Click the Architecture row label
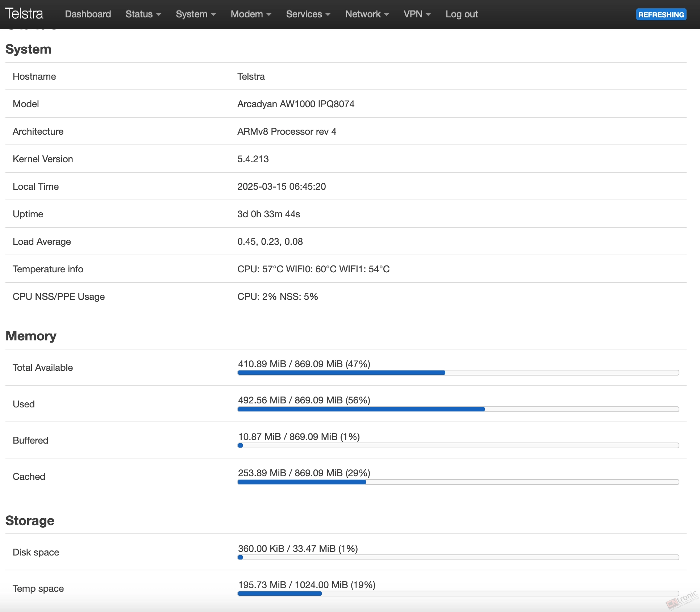This screenshot has height=612, width=700. click(x=38, y=131)
